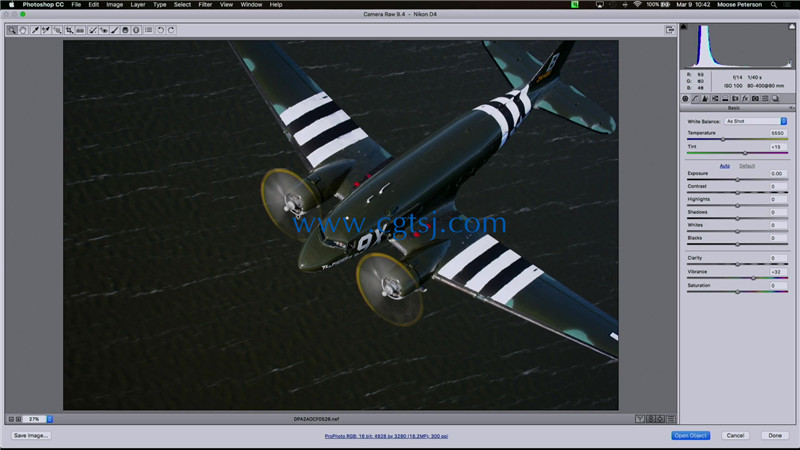Toggle shadow clipping warning in histogram
The height and width of the screenshot is (450, 800).
point(684,27)
